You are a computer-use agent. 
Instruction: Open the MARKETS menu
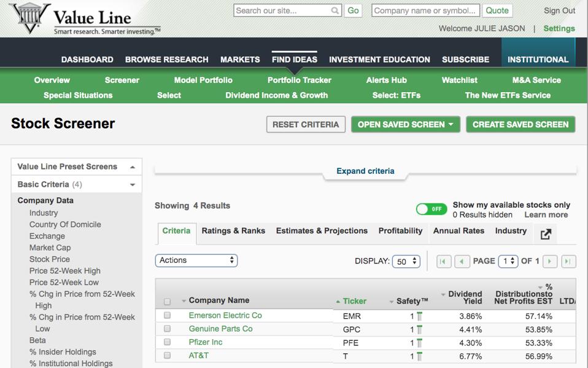(240, 60)
